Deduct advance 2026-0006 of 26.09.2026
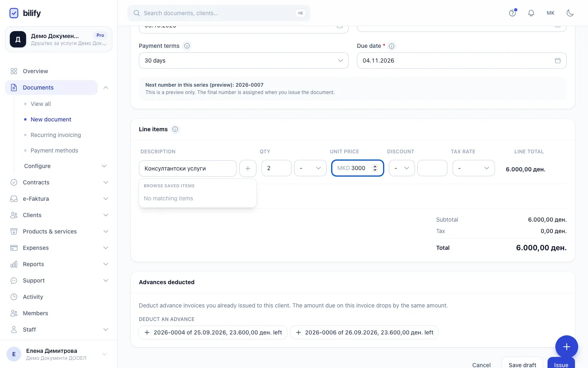 tap(364, 332)
